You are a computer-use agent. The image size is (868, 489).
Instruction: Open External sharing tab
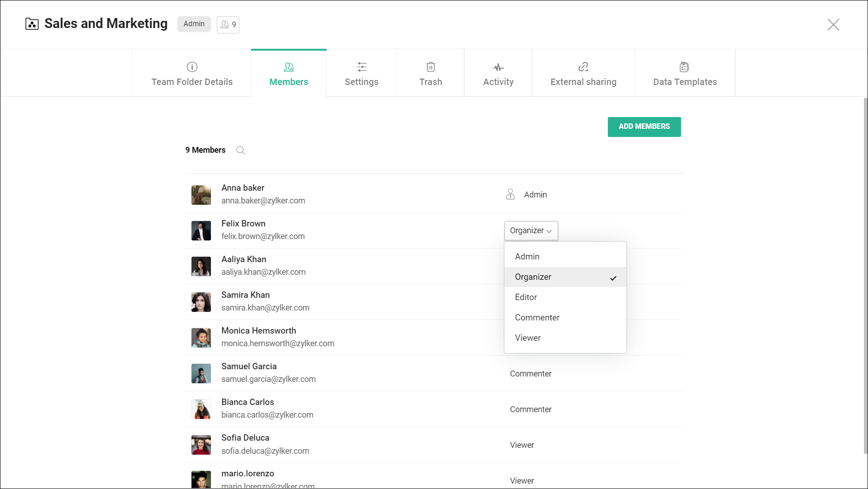pyautogui.click(x=583, y=74)
